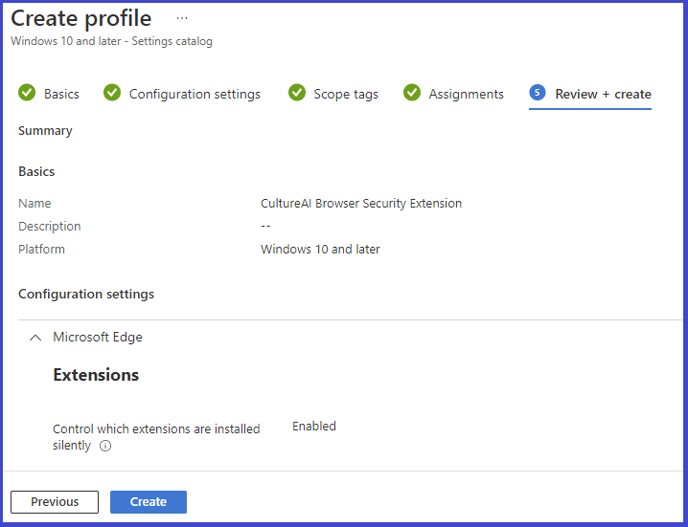Click the info icon next to silently
Image resolution: width=688 pixels, height=527 pixels.
(105, 446)
